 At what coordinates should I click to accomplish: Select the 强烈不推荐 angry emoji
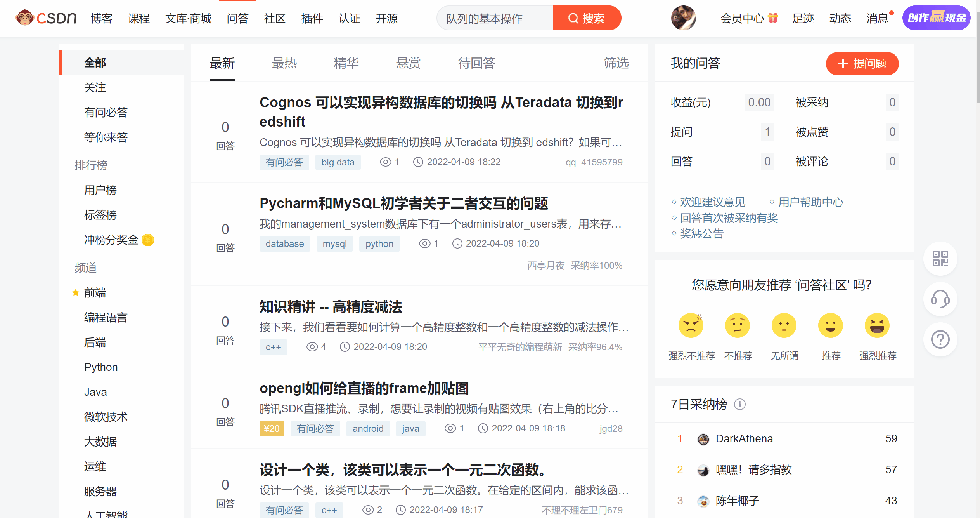point(691,325)
